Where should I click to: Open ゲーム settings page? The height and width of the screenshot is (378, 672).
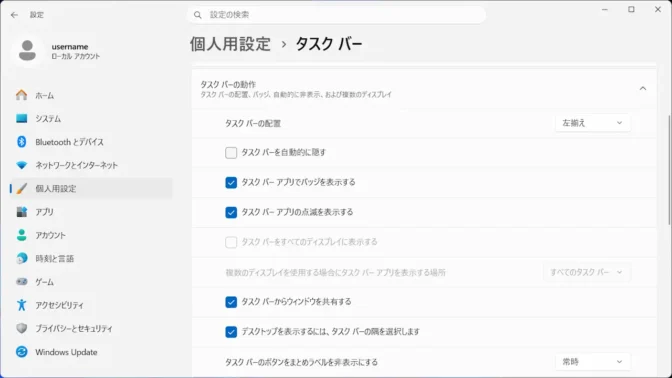click(x=92, y=282)
